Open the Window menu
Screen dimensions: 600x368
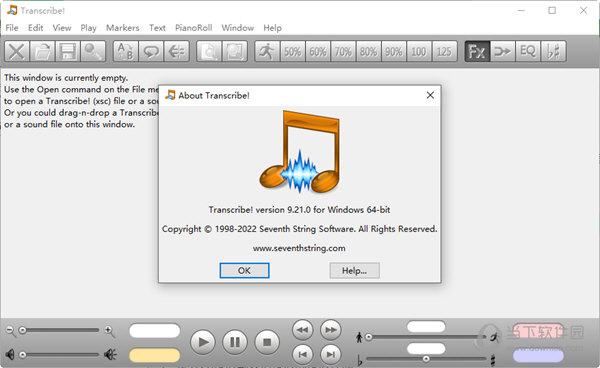[x=238, y=28]
